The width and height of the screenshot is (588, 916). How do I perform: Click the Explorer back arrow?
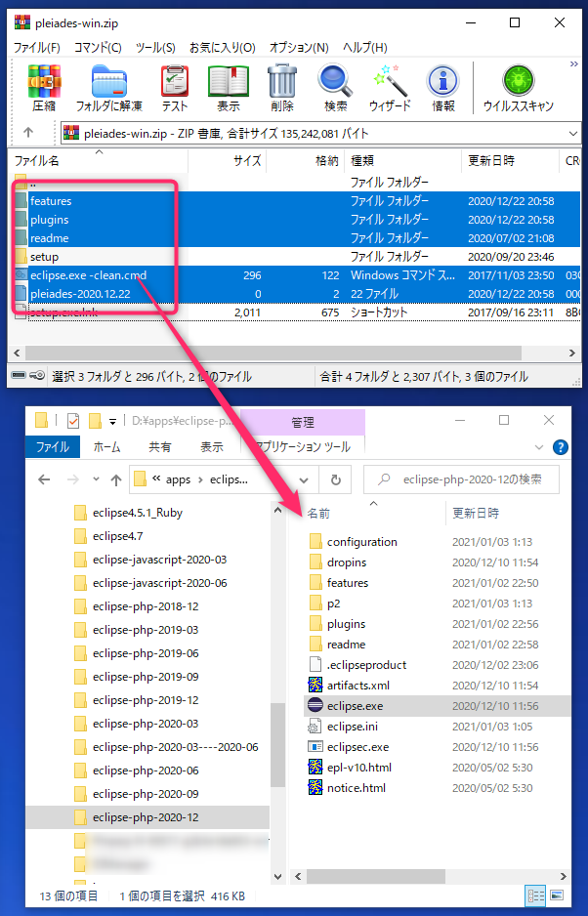pyautogui.click(x=44, y=479)
